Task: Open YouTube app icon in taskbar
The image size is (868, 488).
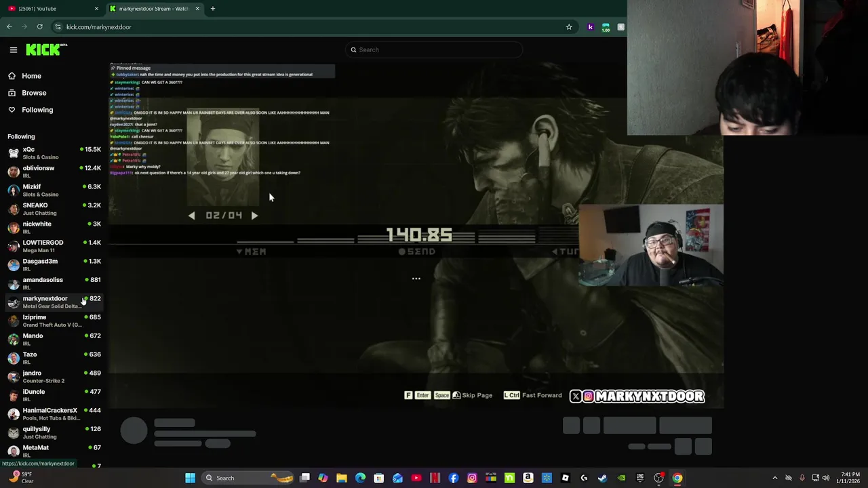Action: (416, 478)
